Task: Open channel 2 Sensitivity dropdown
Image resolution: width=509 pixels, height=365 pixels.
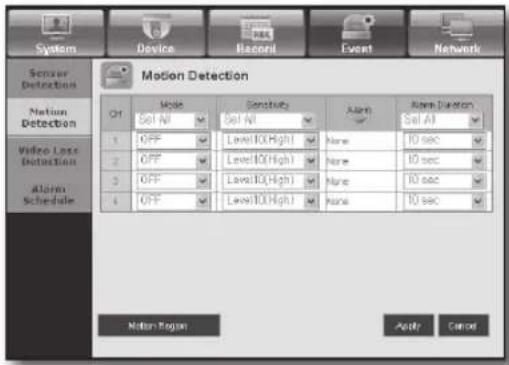Action: [x=270, y=160]
